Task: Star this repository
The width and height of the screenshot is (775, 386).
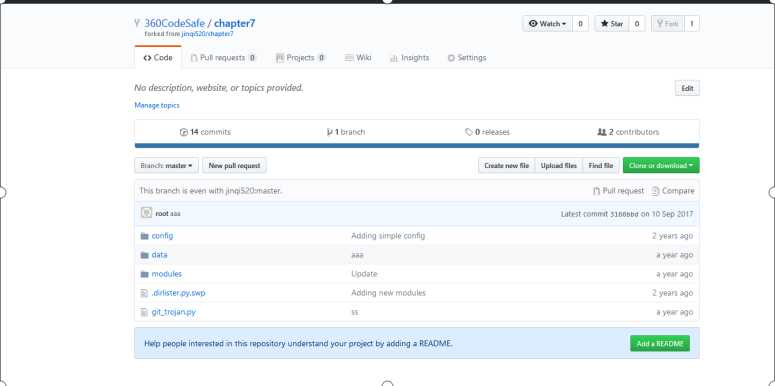Action: (612, 24)
